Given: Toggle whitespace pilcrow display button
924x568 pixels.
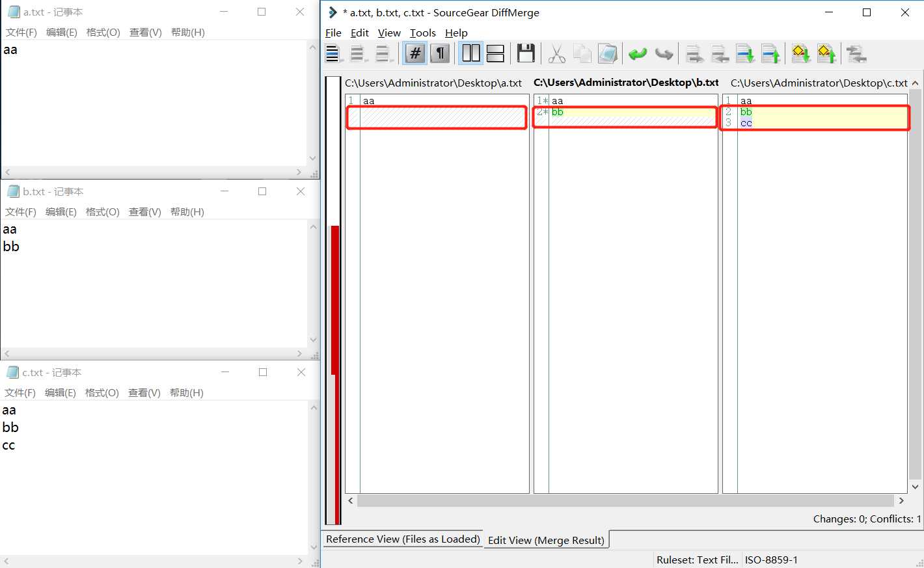Looking at the screenshot, I should (x=441, y=53).
